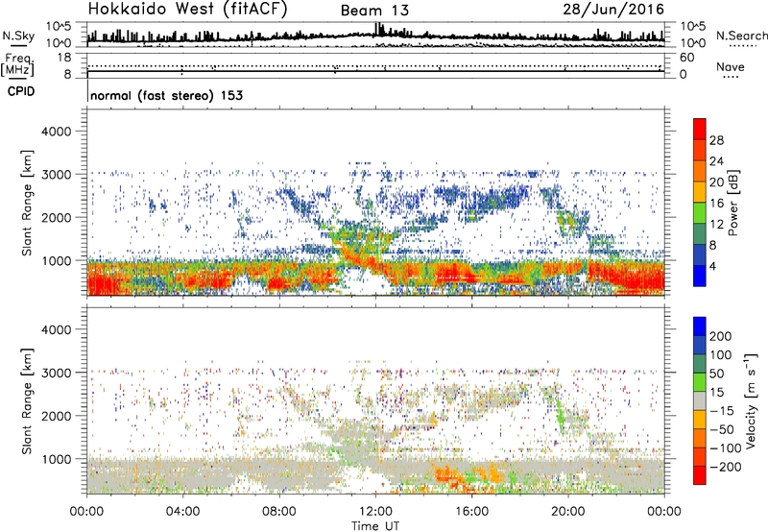Image resolution: width=768 pixels, height=532 pixels.
Task: Click the '20:00' time axis label
Action: coord(567,512)
